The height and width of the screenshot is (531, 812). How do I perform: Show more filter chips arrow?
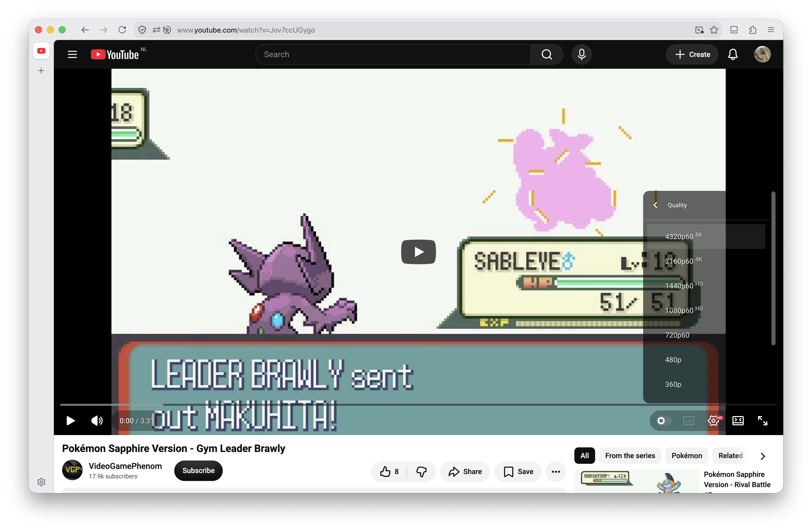click(x=763, y=456)
